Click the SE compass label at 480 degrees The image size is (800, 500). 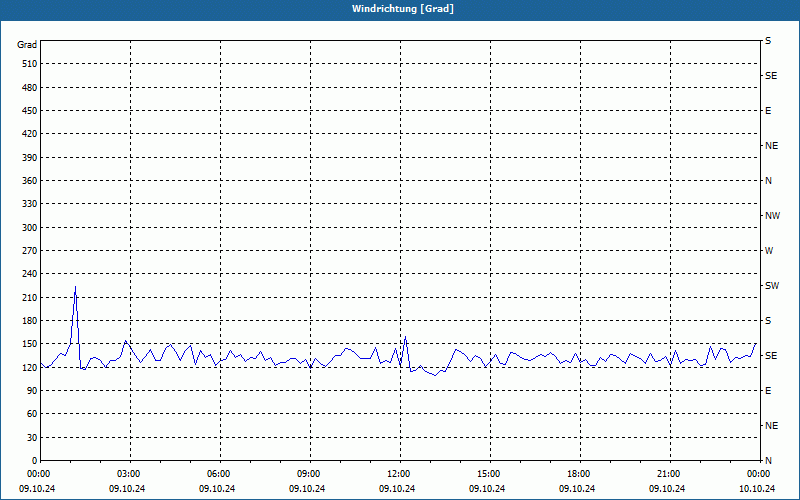pyautogui.click(x=771, y=76)
